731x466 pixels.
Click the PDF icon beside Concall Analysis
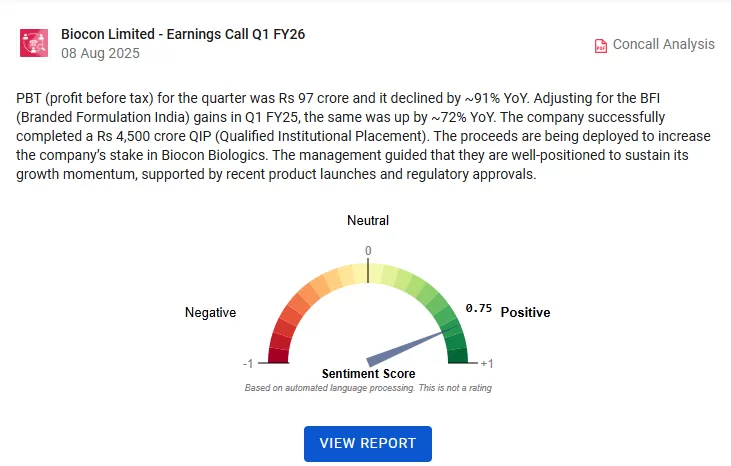pos(600,45)
